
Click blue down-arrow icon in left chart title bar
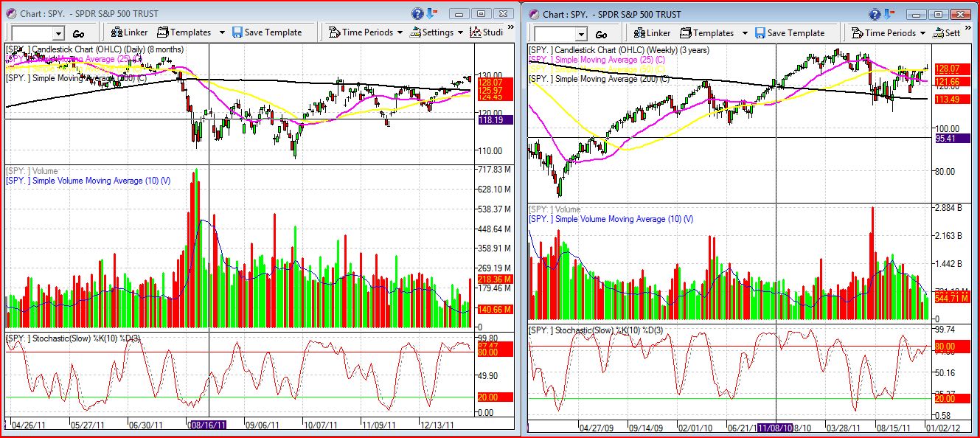pyautogui.click(x=432, y=13)
